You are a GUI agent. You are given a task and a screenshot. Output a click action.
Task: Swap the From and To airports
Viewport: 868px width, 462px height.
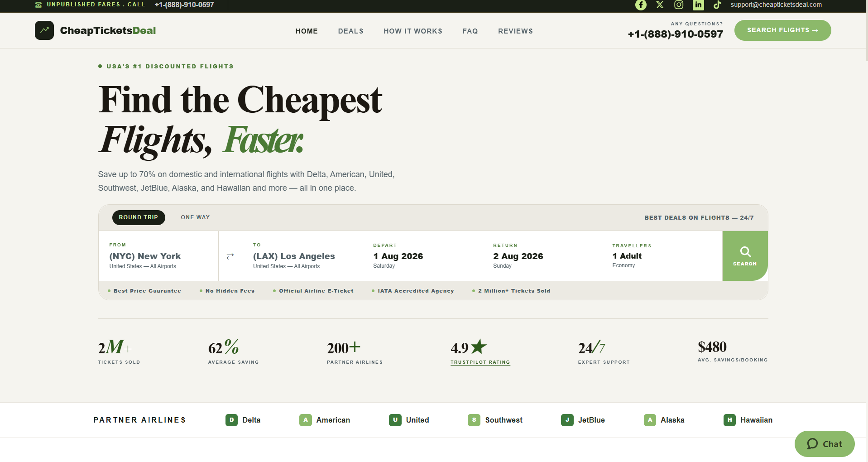[230, 256]
